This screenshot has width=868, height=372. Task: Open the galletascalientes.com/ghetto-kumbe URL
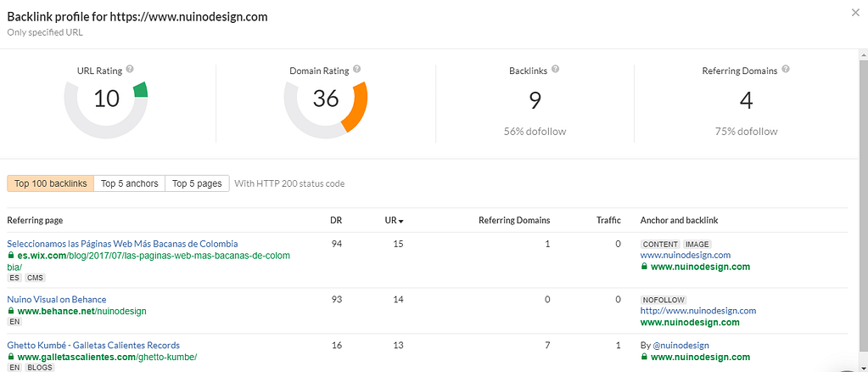(107, 357)
